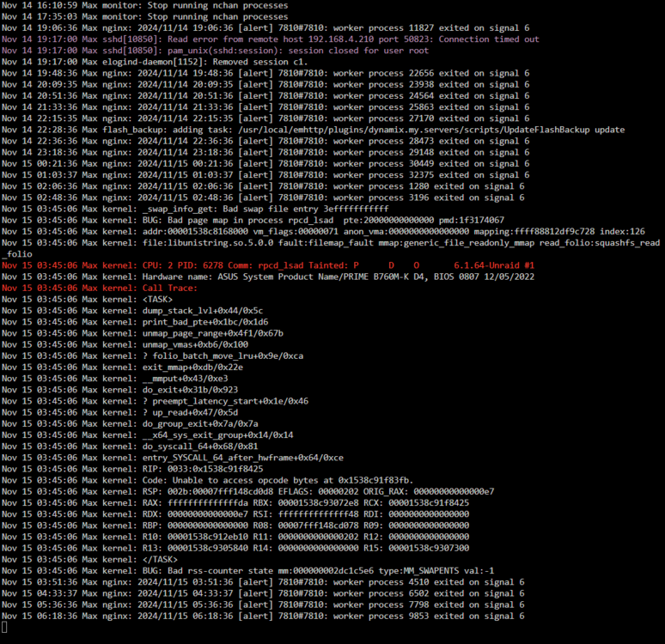Select the '_swap_info_get: Bad swap file entry' line
665x644 pixels.
coord(195,209)
